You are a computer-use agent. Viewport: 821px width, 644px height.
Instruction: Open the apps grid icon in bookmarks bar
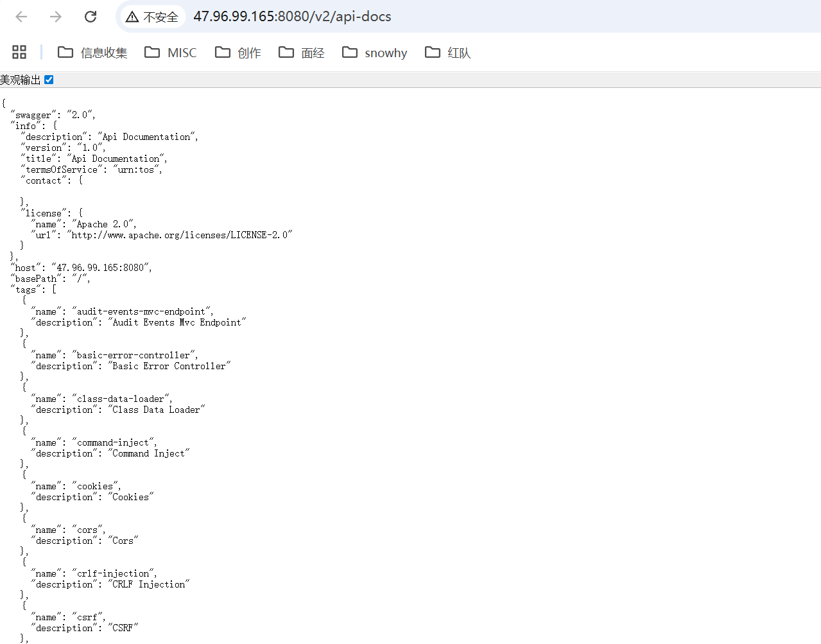click(x=19, y=52)
